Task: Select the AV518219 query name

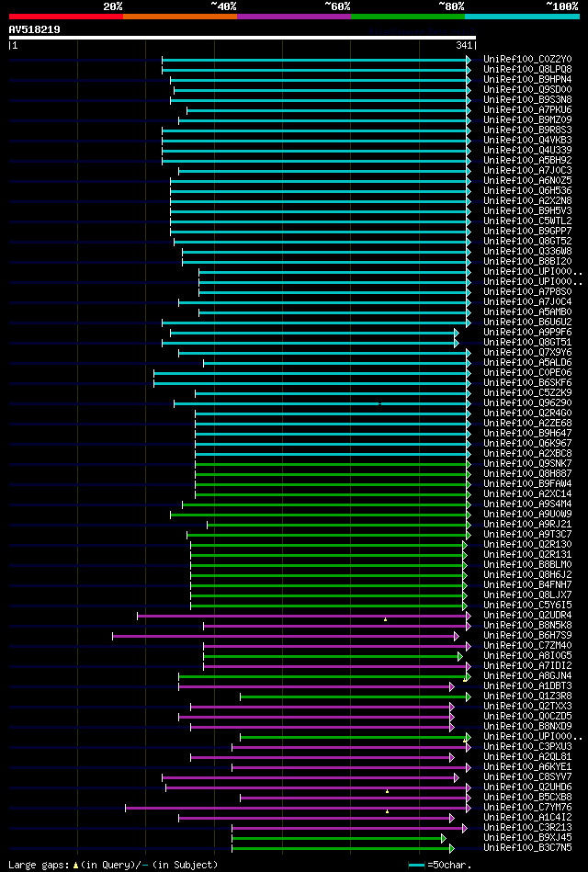Action: tap(35, 29)
